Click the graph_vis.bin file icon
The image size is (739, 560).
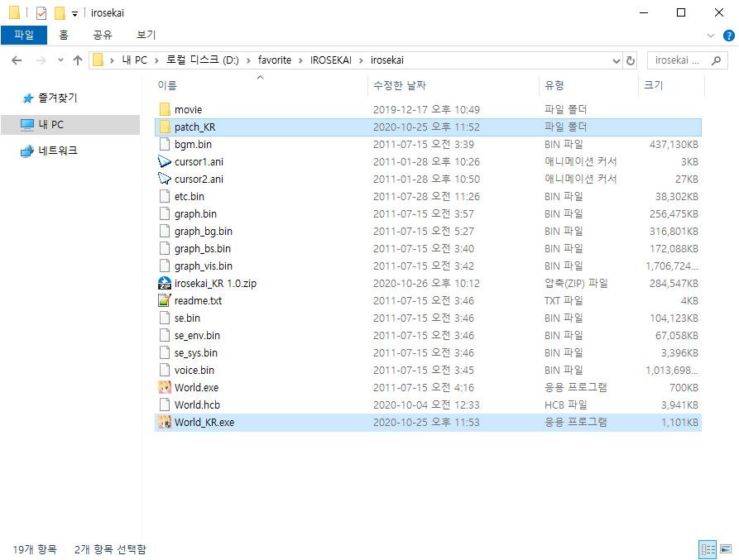tap(165, 266)
